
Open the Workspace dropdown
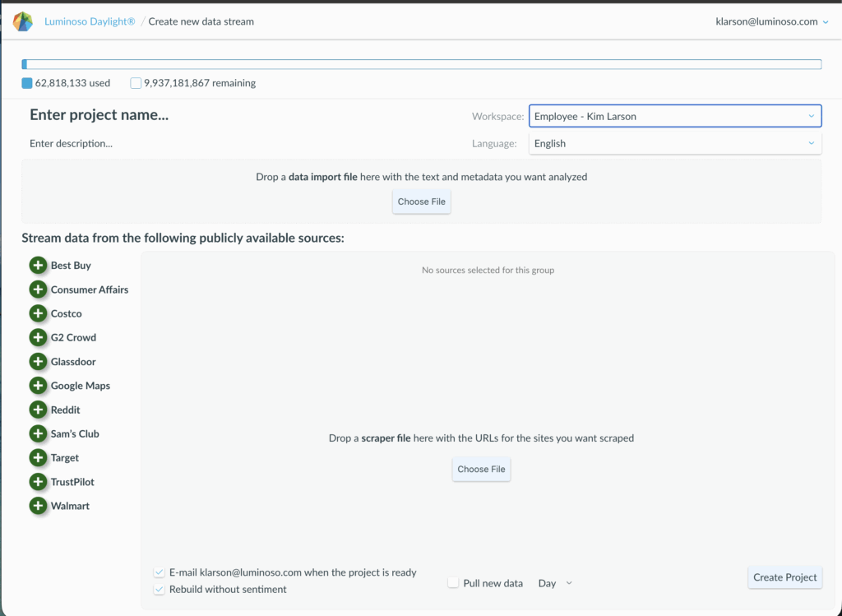[674, 117]
